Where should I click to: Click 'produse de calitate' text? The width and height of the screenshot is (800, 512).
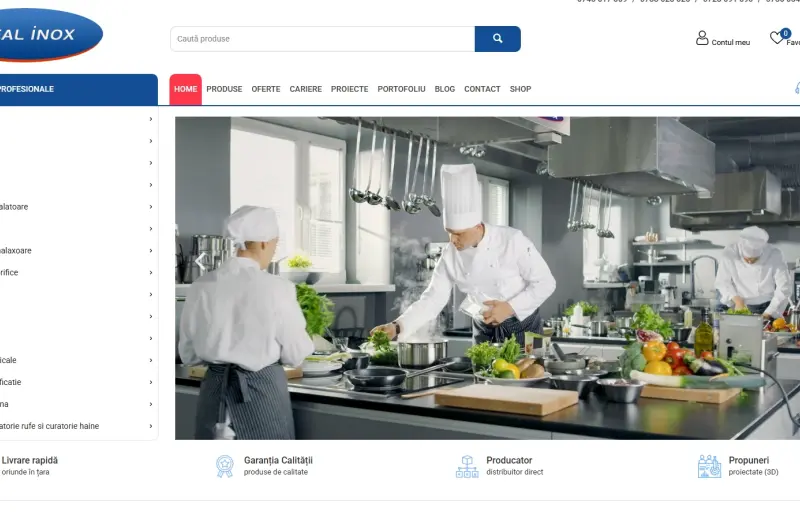tap(276, 472)
